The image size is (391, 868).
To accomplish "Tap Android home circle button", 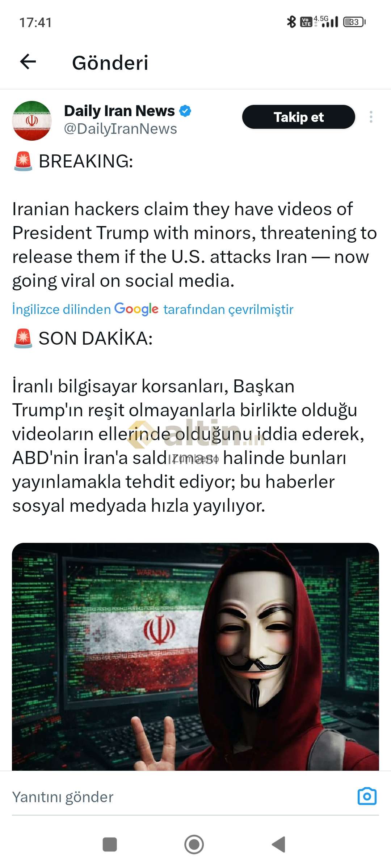I will click(194, 844).
